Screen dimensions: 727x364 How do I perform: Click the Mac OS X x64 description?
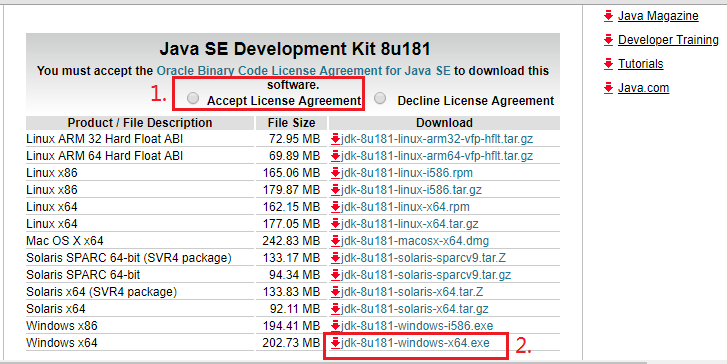pos(64,241)
